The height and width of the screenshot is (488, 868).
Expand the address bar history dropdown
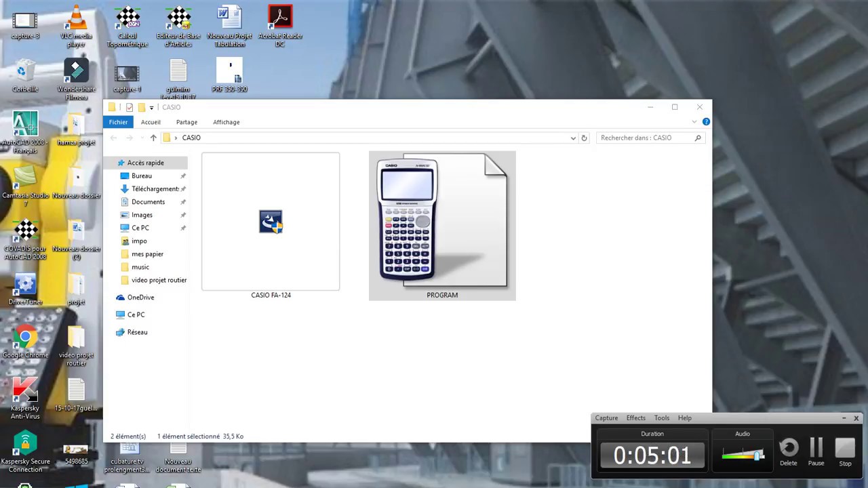pos(573,138)
